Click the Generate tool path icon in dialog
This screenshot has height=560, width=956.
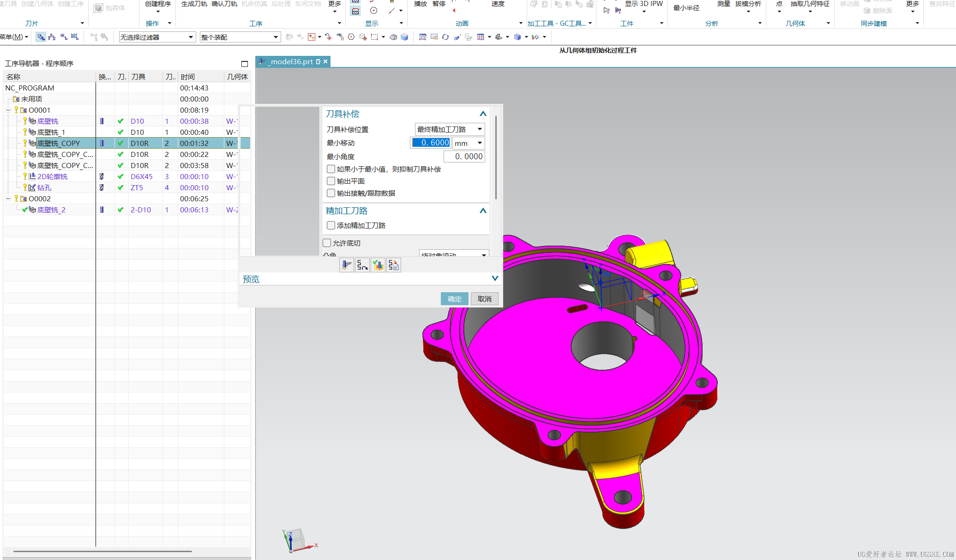pyautogui.click(x=347, y=265)
